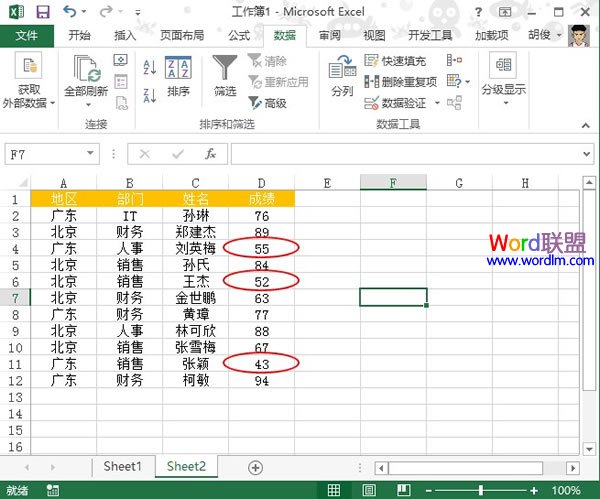Image resolution: width=600 pixels, height=499 pixels.
Task: Expand Data Validation dropdown arrow
Action: coord(437,103)
